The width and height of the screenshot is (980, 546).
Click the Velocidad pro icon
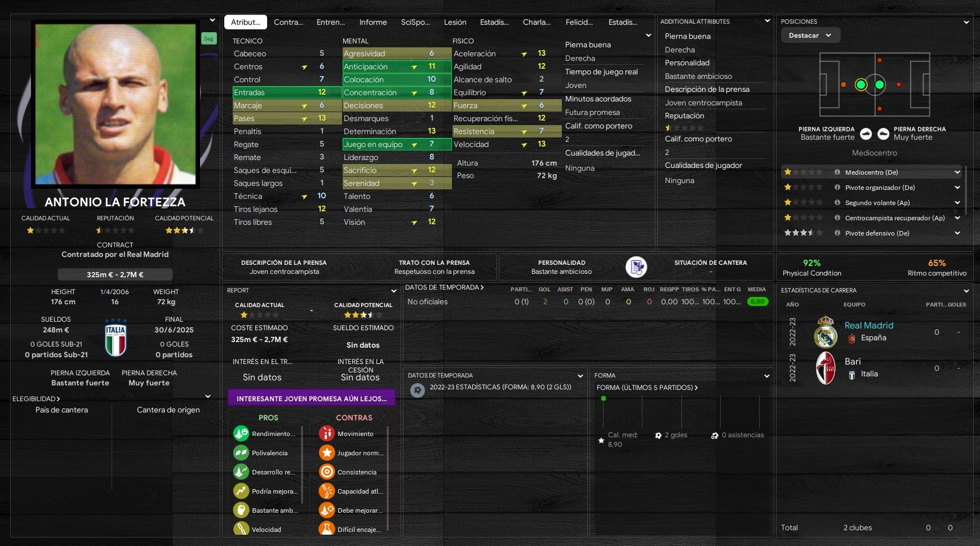point(241,529)
